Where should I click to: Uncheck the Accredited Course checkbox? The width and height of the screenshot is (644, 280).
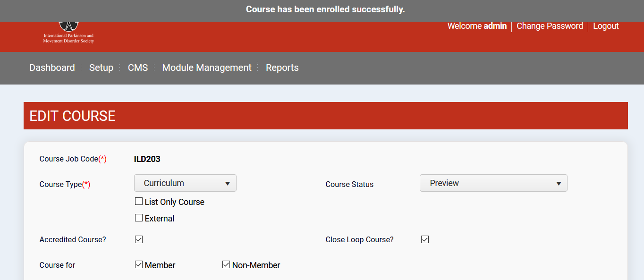click(139, 239)
